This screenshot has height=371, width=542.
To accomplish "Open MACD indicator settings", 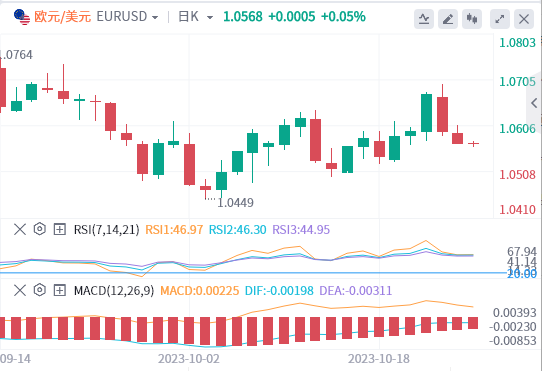I will coord(40,290).
